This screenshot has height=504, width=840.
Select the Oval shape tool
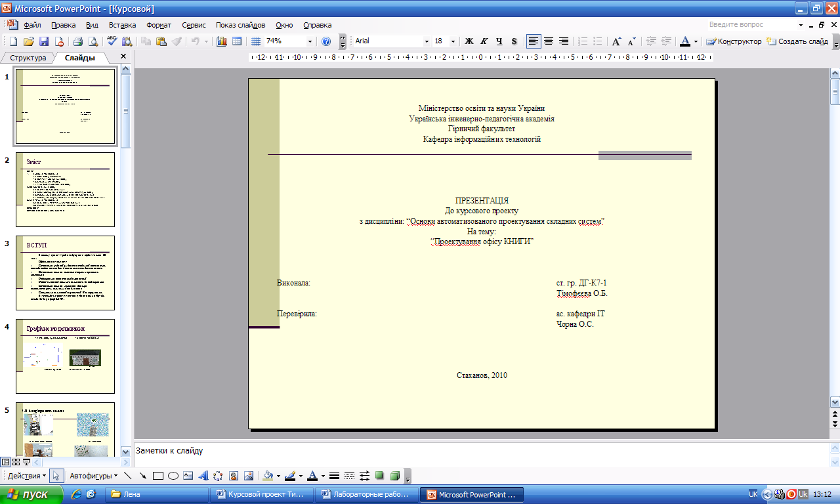tap(173, 476)
